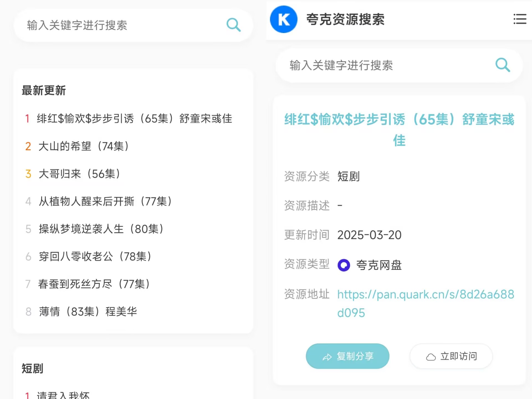Click the left panel keyword search input

click(111, 25)
